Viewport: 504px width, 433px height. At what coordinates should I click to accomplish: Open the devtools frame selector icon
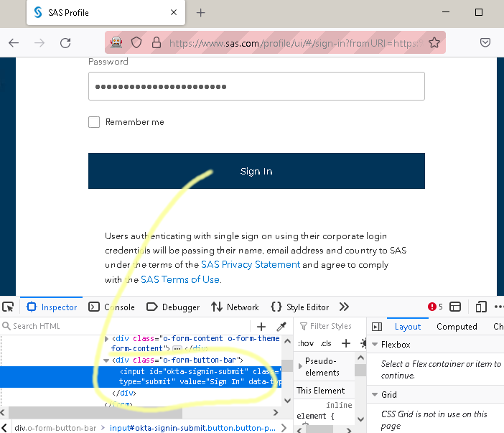point(455,307)
